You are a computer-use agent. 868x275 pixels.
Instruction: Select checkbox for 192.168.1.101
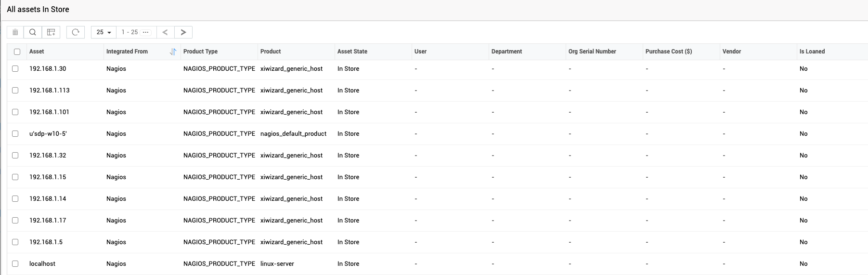(x=15, y=112)
